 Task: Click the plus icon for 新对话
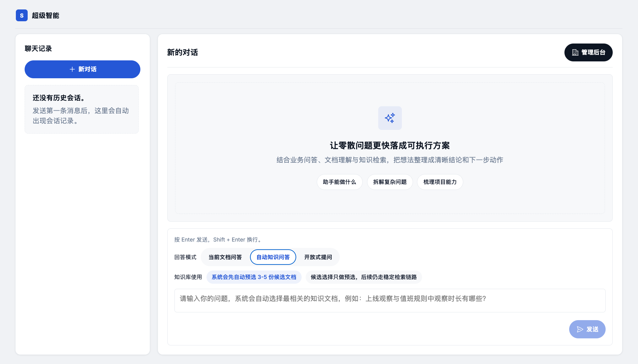point(72,69)
